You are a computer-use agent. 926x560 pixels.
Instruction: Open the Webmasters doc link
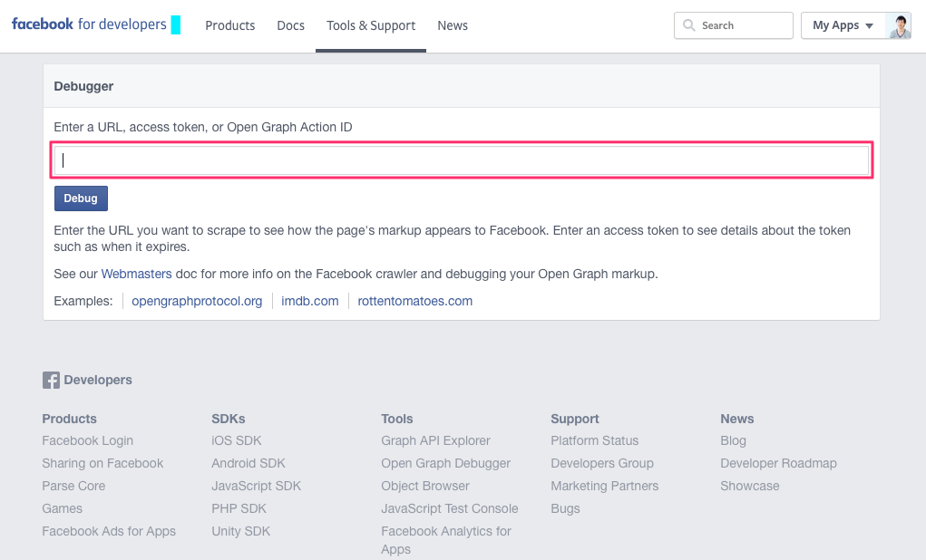tap(136, 274)
